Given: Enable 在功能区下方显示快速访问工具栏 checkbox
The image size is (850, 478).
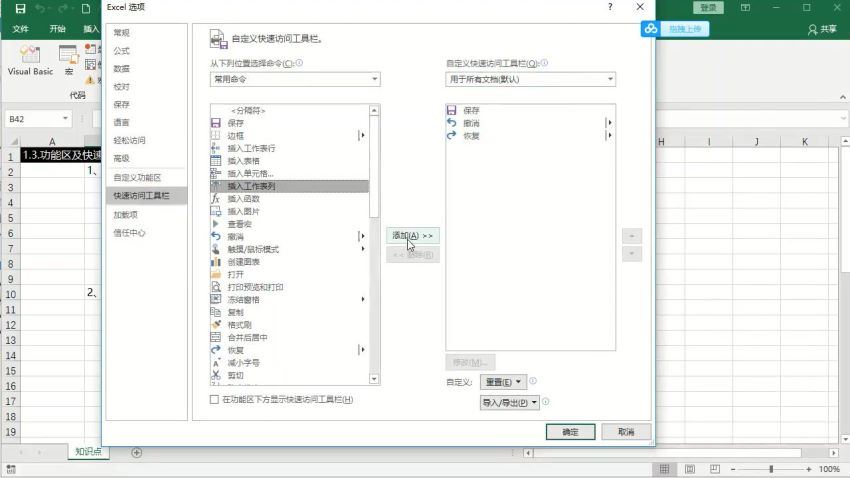Looking at the screenshot, I should 214,399.
